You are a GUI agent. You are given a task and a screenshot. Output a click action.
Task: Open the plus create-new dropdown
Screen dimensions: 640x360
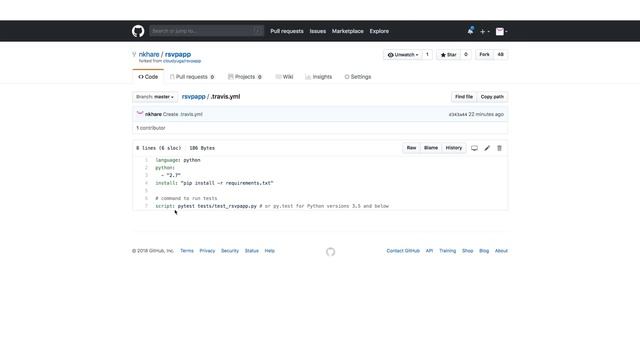click(484, 31)
